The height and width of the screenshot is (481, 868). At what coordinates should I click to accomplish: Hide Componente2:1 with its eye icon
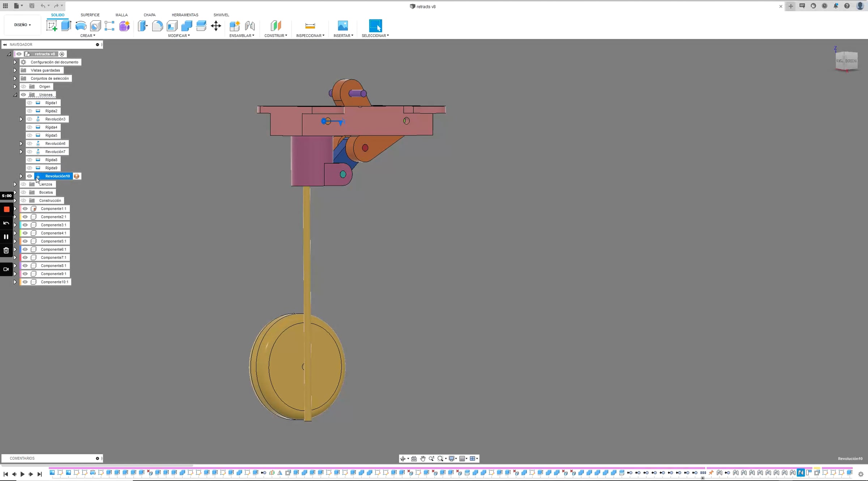click(x=25, y=217)
